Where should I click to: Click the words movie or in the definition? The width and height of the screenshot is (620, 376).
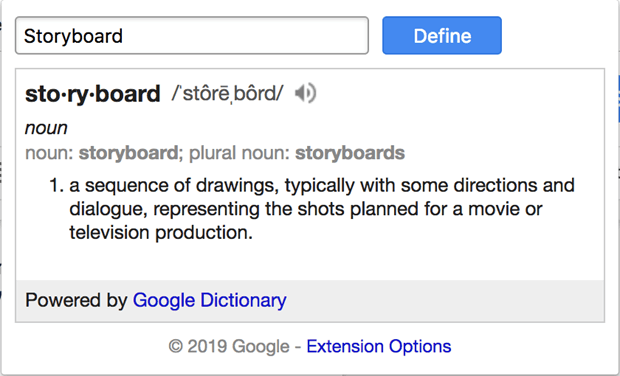[505, 209]
